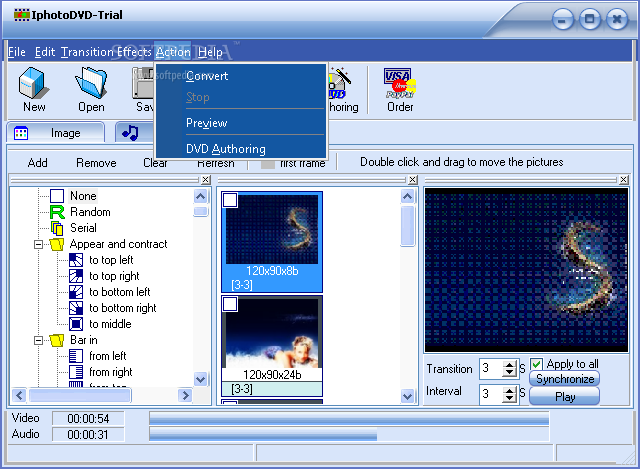Choose Preview from the Action menu
Screen dimensions: 640x469
pyautogui.click(x=241, y=123)
